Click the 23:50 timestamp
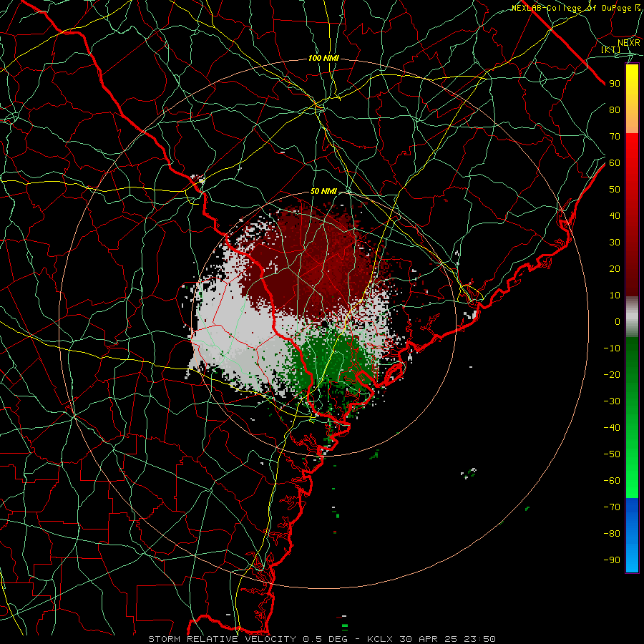644x644 pixels. point(479,639)
